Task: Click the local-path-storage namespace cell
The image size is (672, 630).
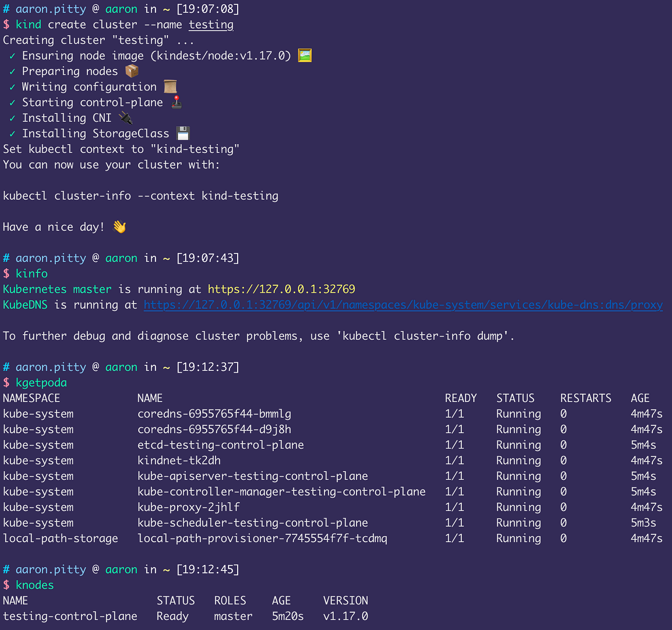Action: point(60,538)
